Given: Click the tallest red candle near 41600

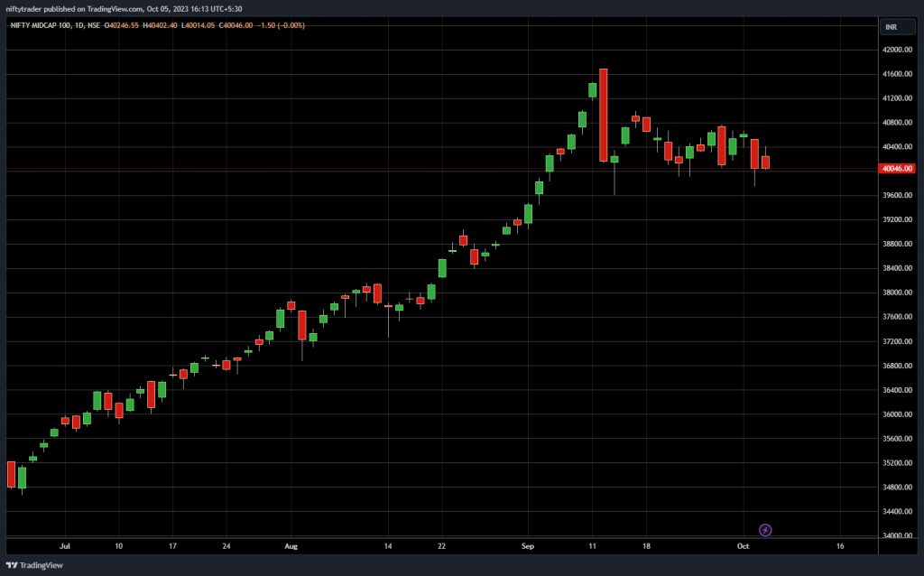Looking at the screenshot, I should point(604,115).
